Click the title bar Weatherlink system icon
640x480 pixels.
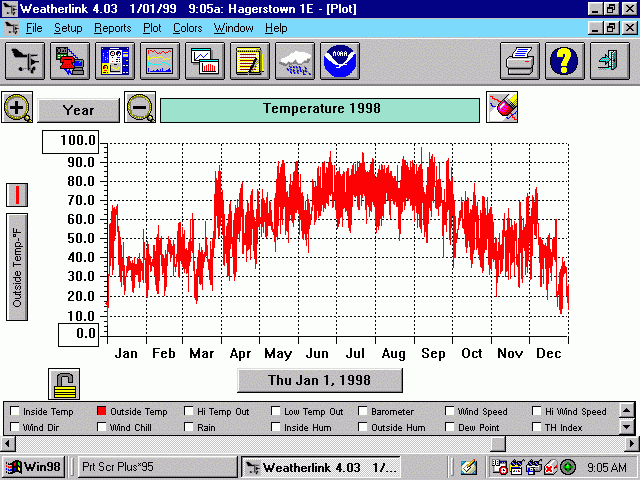click(10, 9)
